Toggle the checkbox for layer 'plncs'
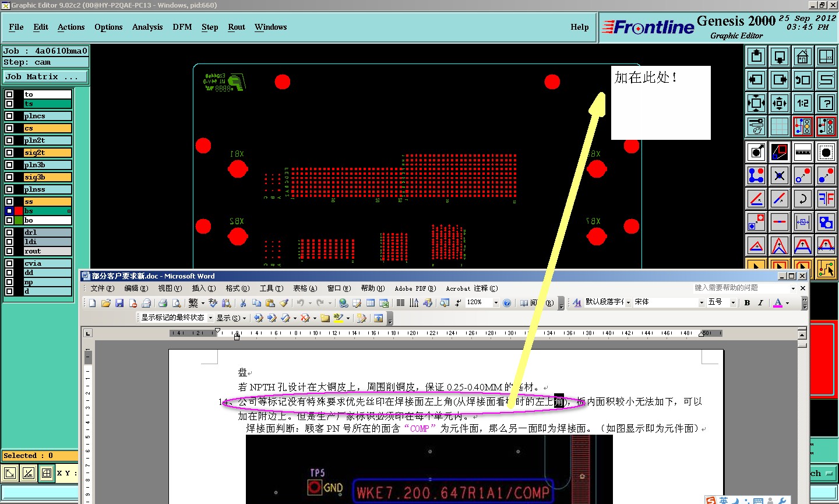 click(9, 116)
